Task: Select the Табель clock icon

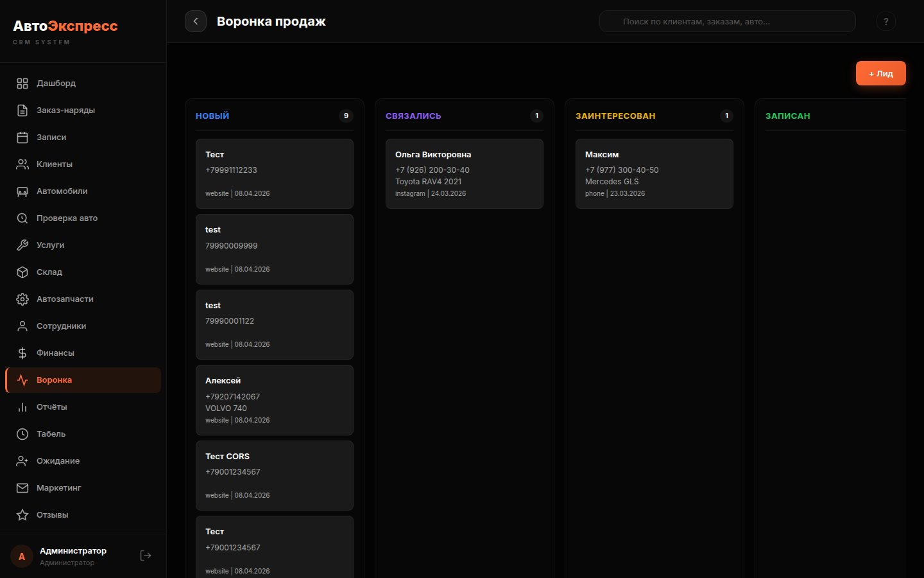Action: tap(22, 433)
